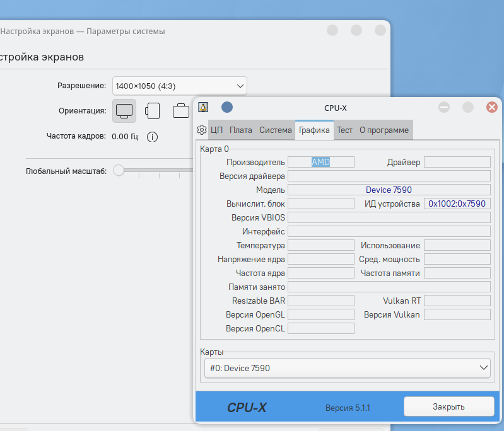Select the Графика tab
Viewport: 504px width, 431px height.
(x=314, y=130)
